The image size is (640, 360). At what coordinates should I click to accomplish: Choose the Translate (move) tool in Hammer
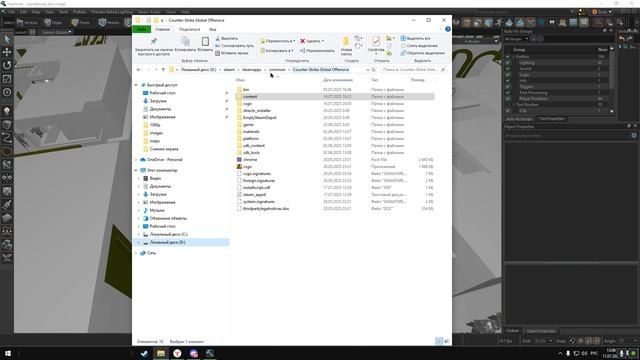coord(7,52)
